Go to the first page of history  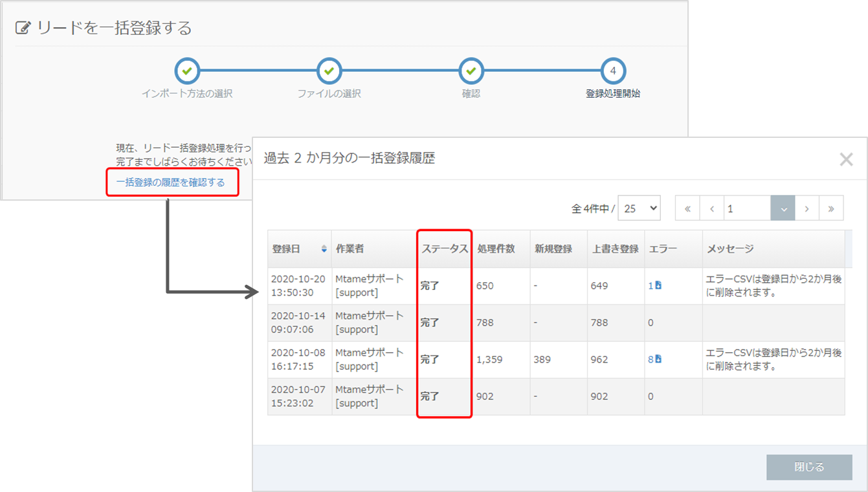point(687,208)
